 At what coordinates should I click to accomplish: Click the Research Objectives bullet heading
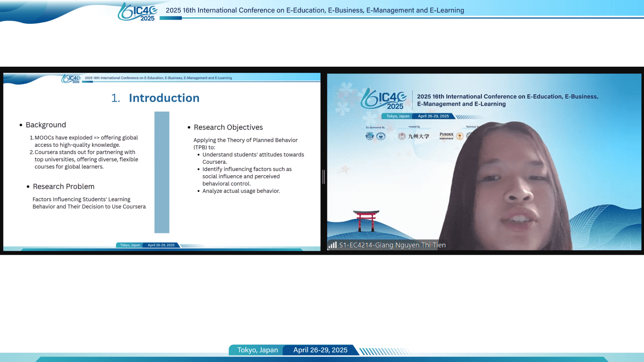click(x=228, y=127)
